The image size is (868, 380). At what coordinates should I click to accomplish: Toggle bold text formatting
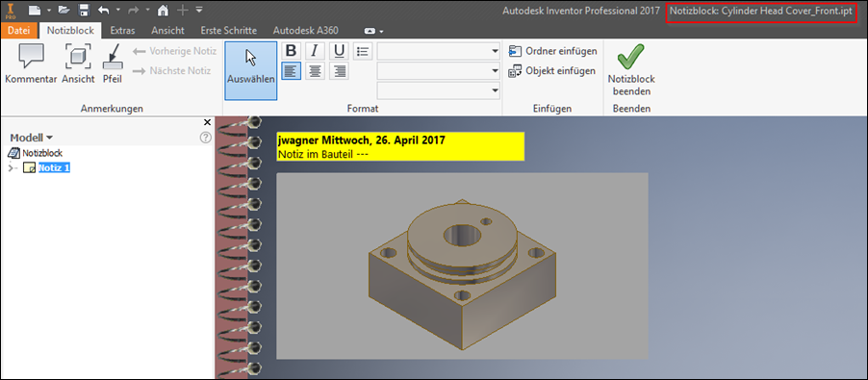[292, 51]
